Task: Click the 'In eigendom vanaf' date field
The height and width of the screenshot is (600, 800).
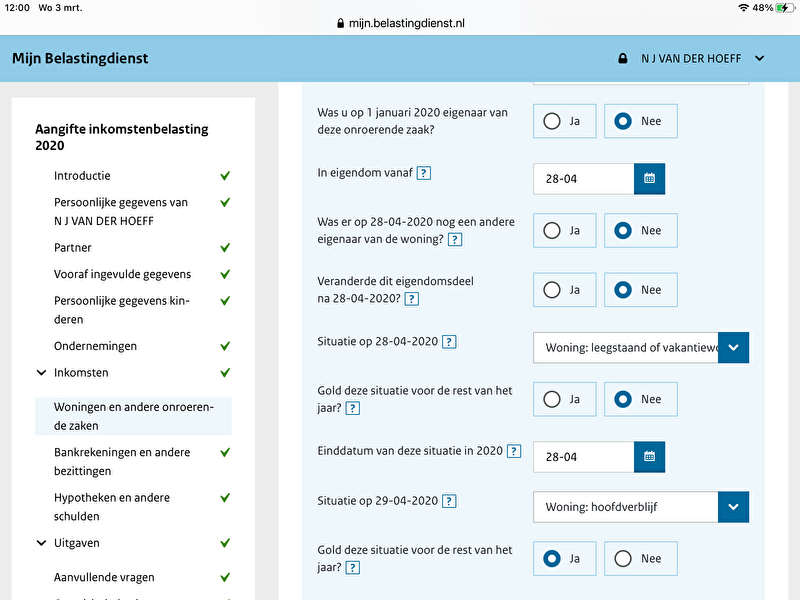Action: click(x=584, y=179)
